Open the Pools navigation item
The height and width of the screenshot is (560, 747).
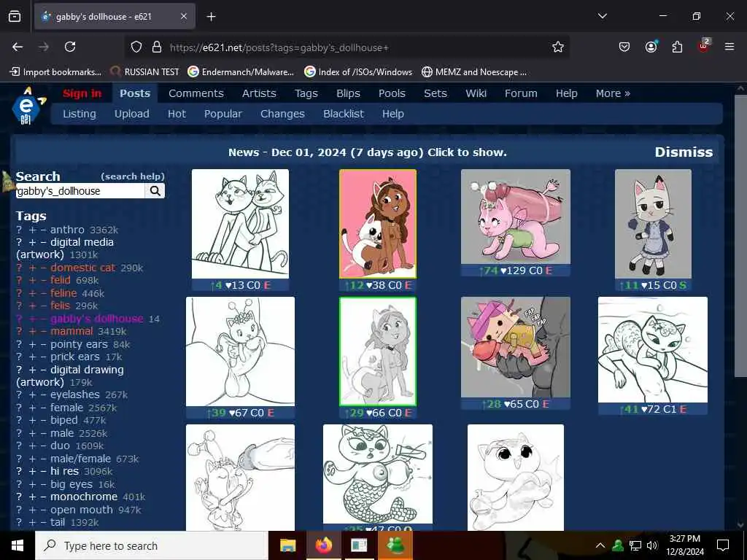pyautogui.click(x=392, y=93)
